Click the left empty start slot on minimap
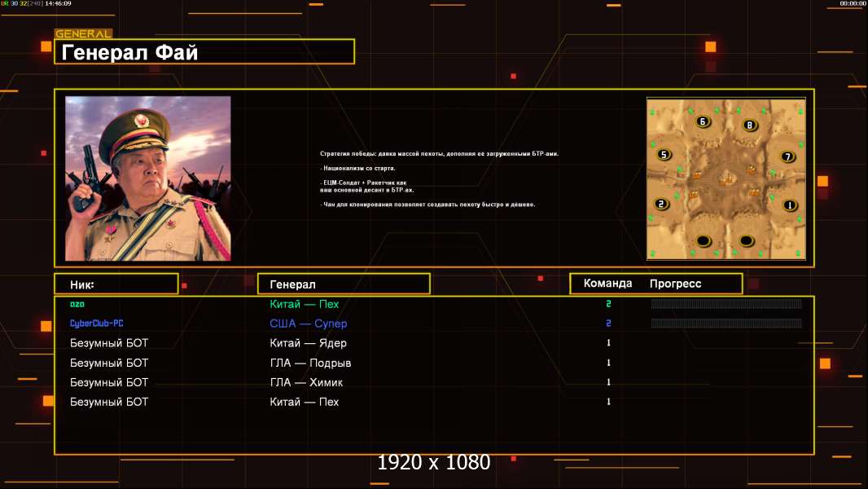868x489 pixels. (703, 241)
